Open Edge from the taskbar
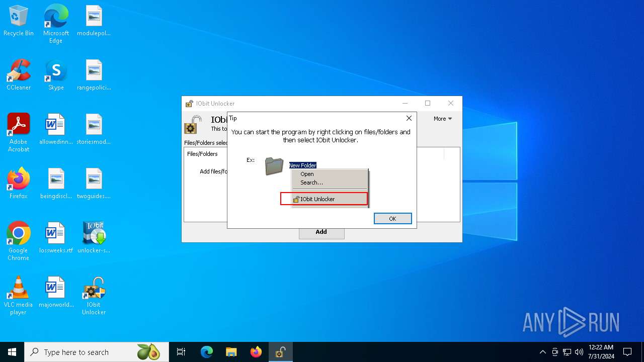This screenshot has width=644, height=362. pyautogui.click(x=207, y=352)
